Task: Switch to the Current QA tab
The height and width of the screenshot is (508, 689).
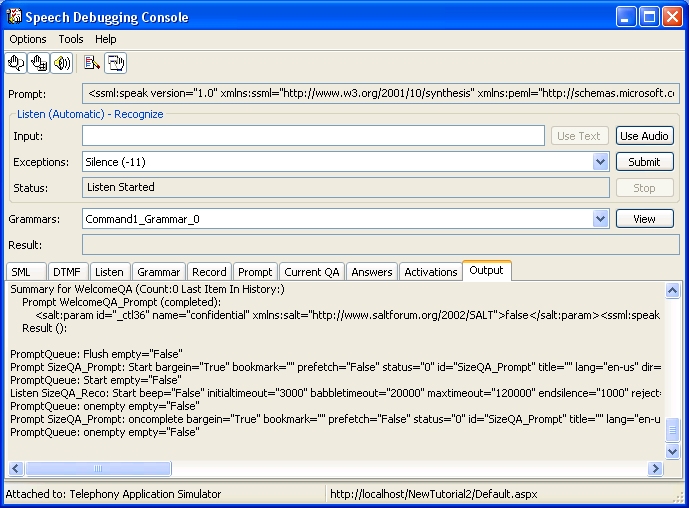Action: pyautogui.click(x=312, y=272)
